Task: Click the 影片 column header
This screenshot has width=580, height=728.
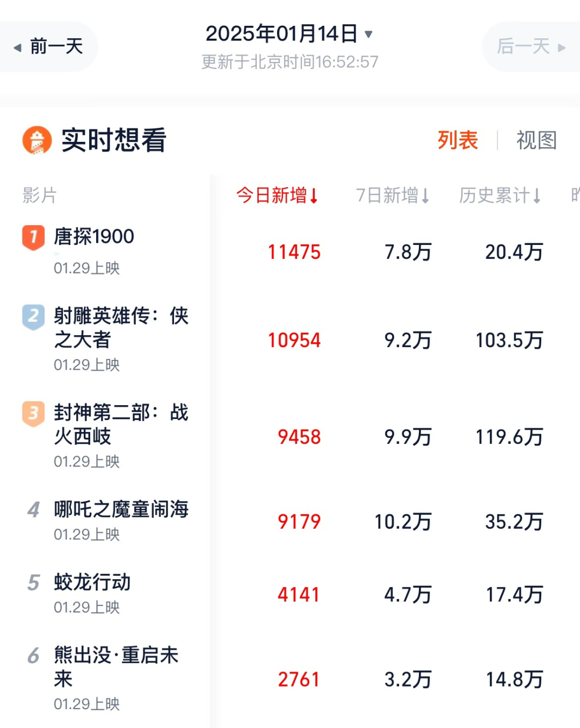Action: [x=39, y=196]
